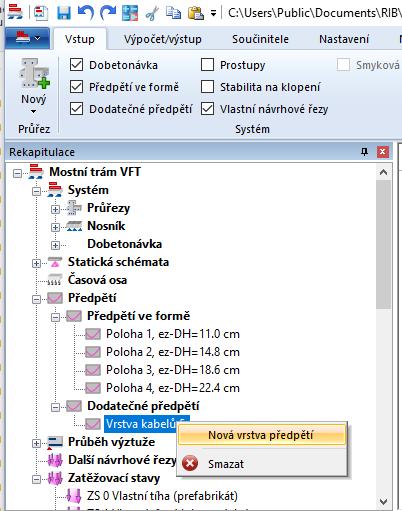Collapse the Předpětí ve formě node
Screen dimensions: 402x511
(x=55, y=317)
